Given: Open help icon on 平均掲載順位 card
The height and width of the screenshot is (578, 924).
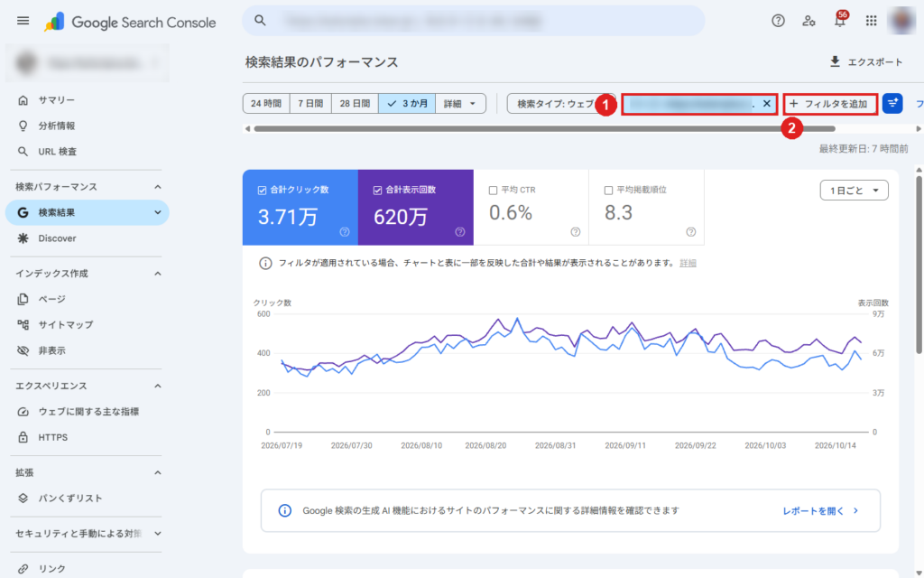Looking at the screenshot, I should [x=691, y=232].
